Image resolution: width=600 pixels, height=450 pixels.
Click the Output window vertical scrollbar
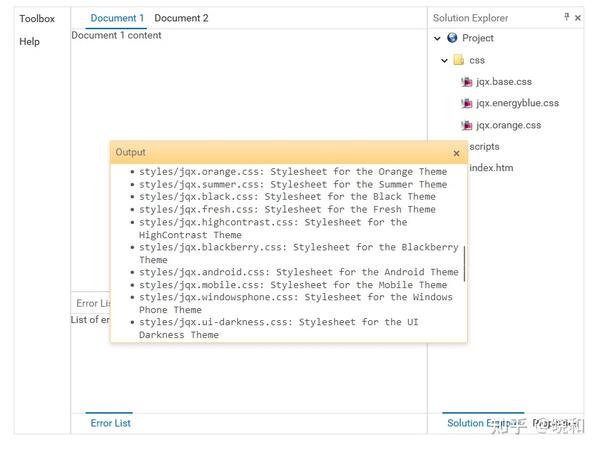(464, 263)
